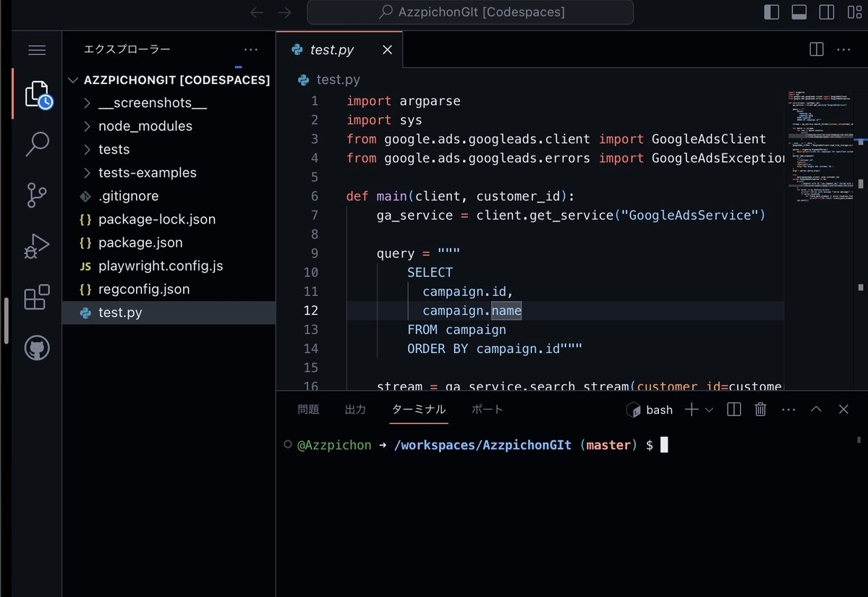Open the hamburger application menu
This screenshot has height=597, width=868.
37,50
